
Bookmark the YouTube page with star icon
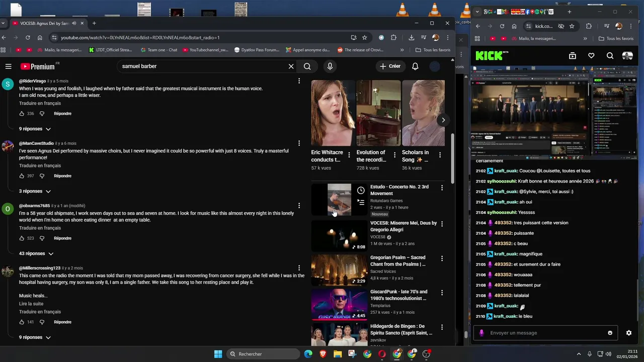(364, 37)
